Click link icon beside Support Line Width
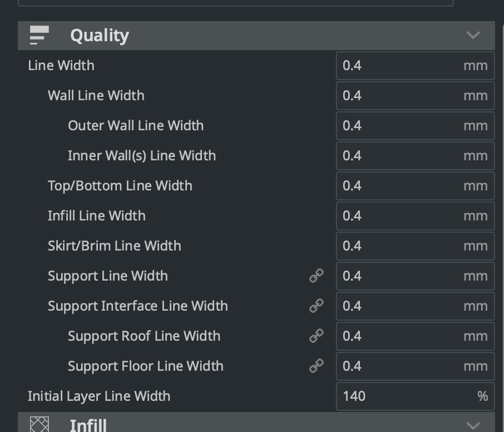The width and height of the screenshot is (504, 432). [317, 276]
